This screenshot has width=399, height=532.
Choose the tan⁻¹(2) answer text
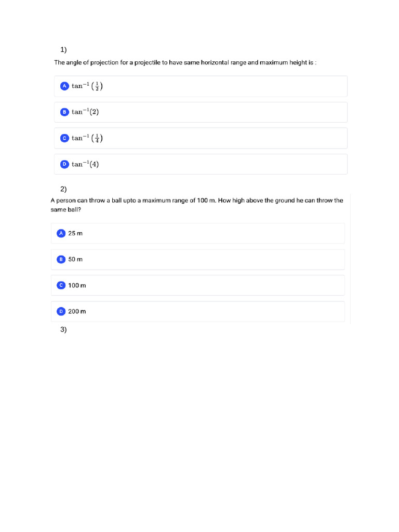point(85,112)
